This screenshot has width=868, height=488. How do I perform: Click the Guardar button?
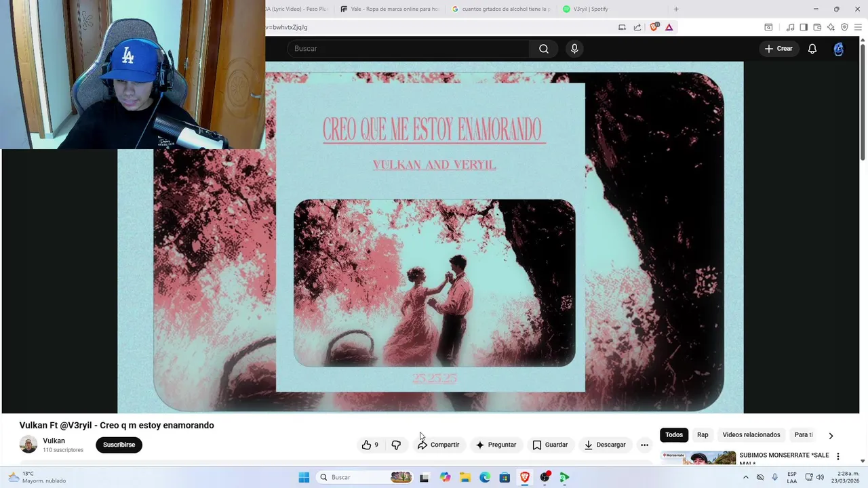(x=550, y=445)
